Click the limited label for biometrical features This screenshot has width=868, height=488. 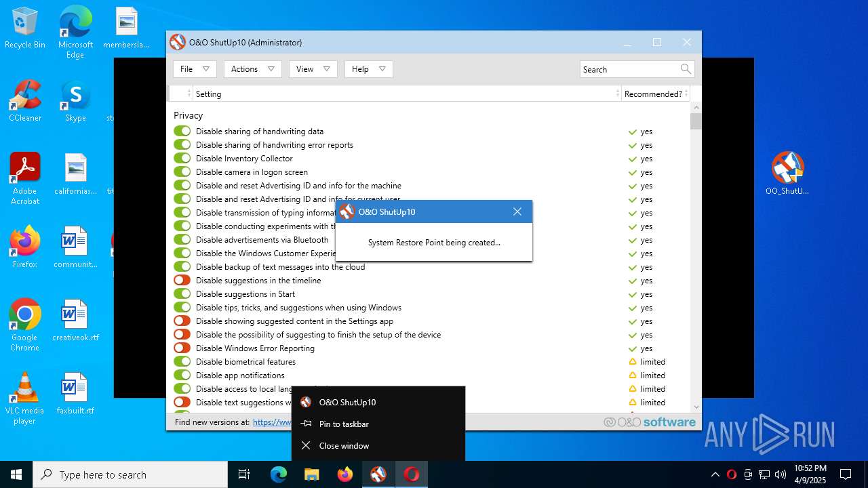(652, 362)
